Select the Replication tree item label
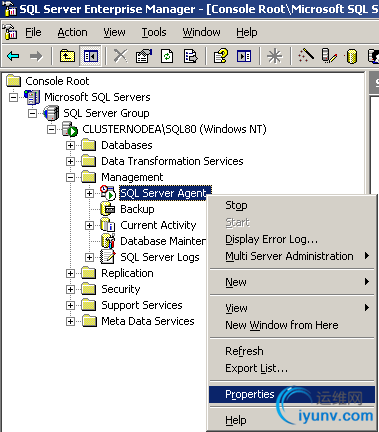Image resolution: width=379 pixels, height=432 pixels. click(127, 273)
